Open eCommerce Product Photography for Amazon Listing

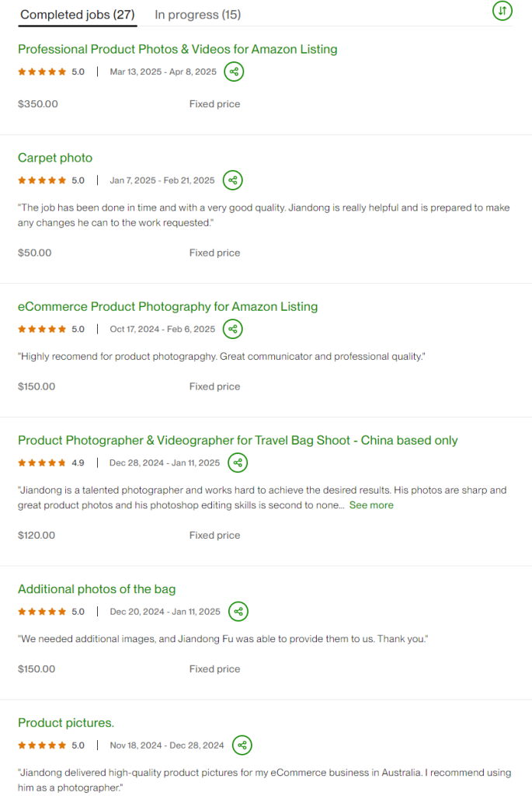(168, 306)
